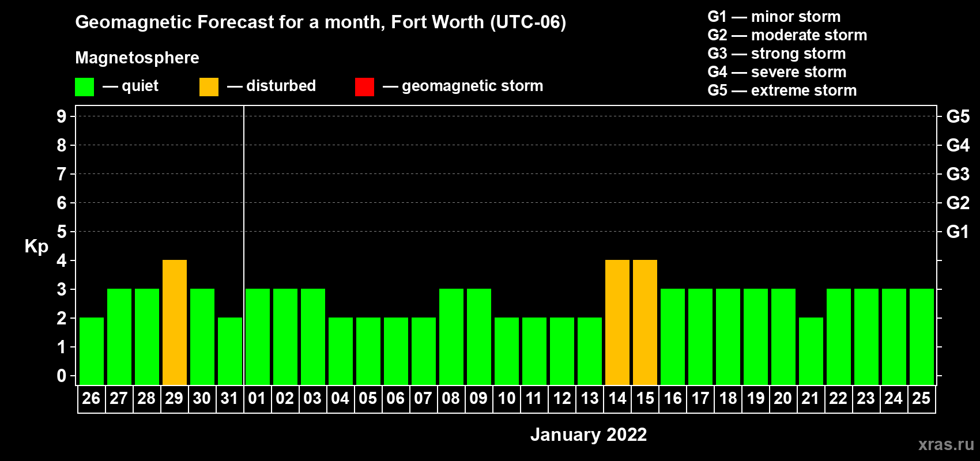This screenshot has width=980, height=461.
Task: Click the red geomagnetic storm legend swatch
Action: [364, 87]
